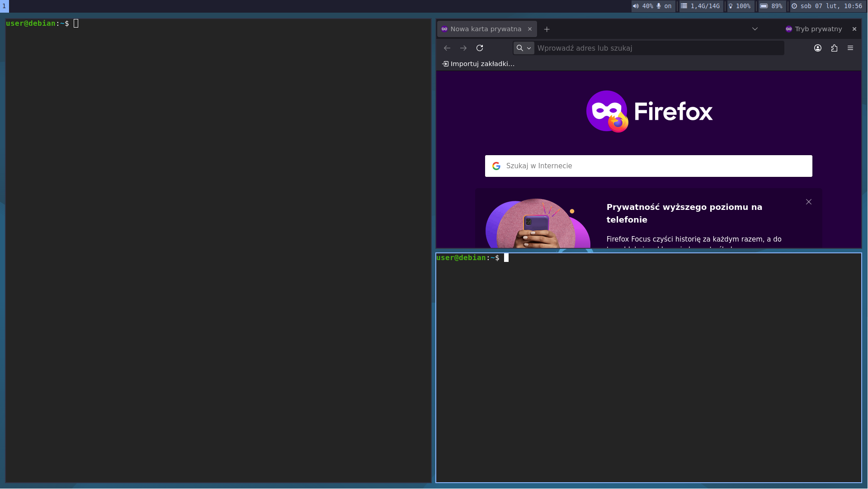Screen dimensions: 868x489
Task: Click the back navigation arrow
Action: [x=447, y=48]
